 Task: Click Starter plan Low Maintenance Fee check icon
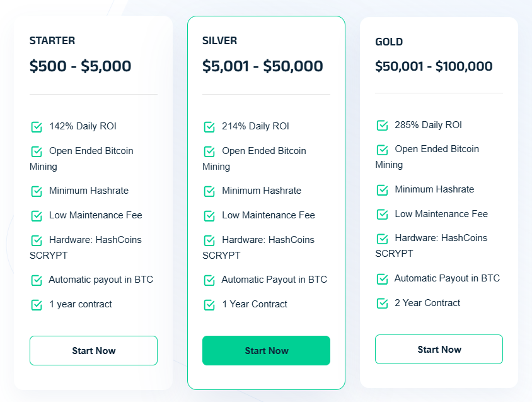click(37, 216)
